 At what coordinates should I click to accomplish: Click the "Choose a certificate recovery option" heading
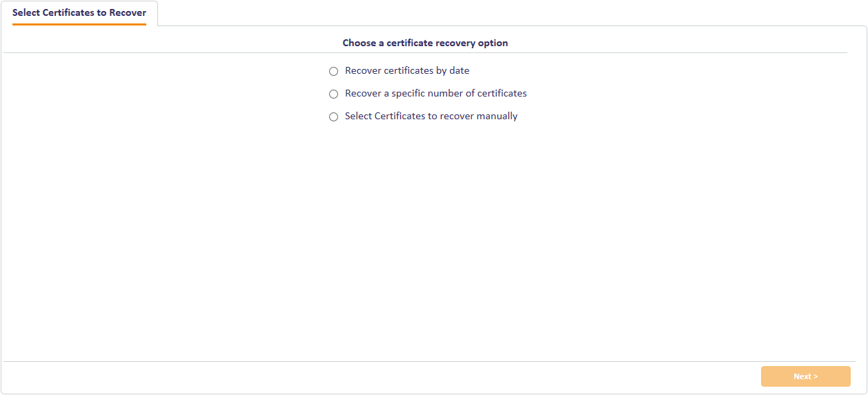pos(425,43)
